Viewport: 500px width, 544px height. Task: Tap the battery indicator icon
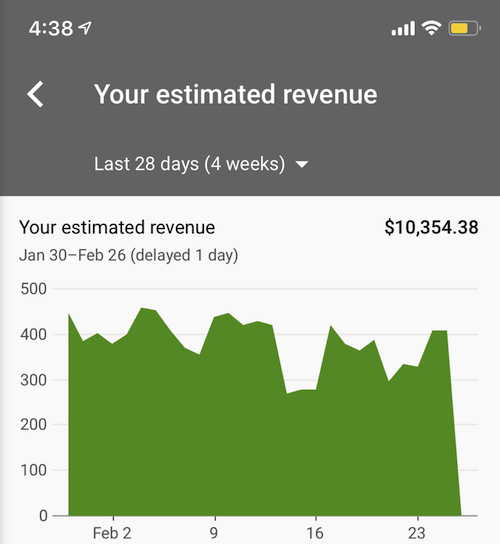pos(465,28)
